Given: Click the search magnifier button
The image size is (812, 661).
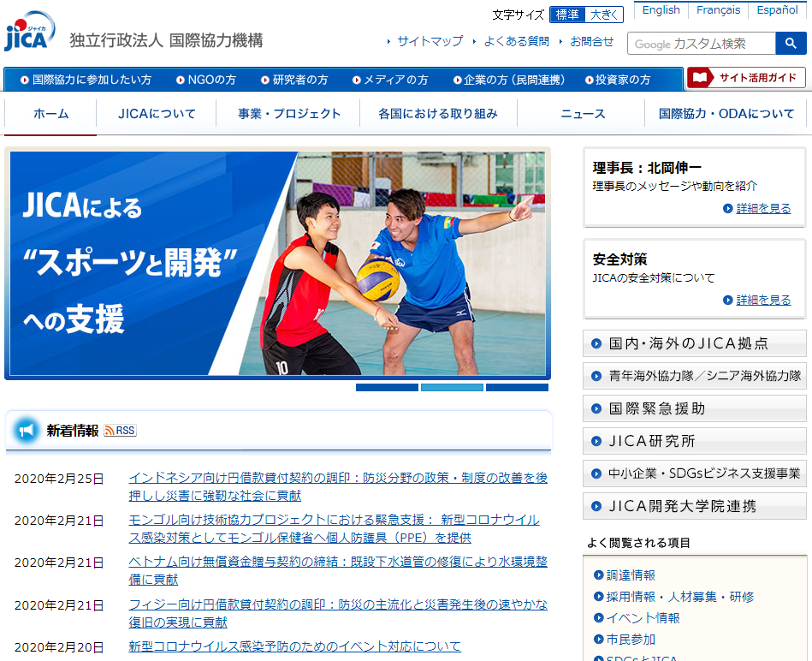Looking at the screenshot, I should point(791,44).
